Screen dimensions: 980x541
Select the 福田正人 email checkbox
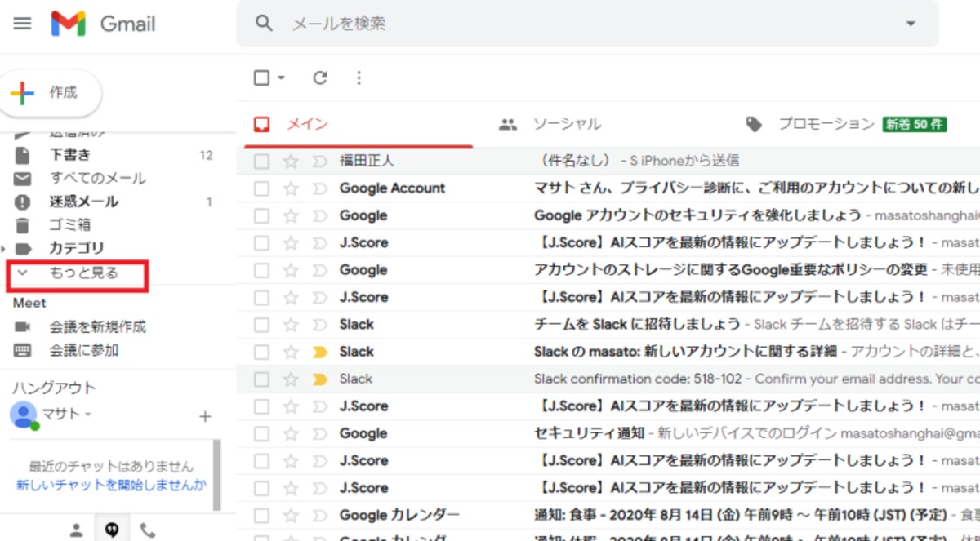(261, 162)
